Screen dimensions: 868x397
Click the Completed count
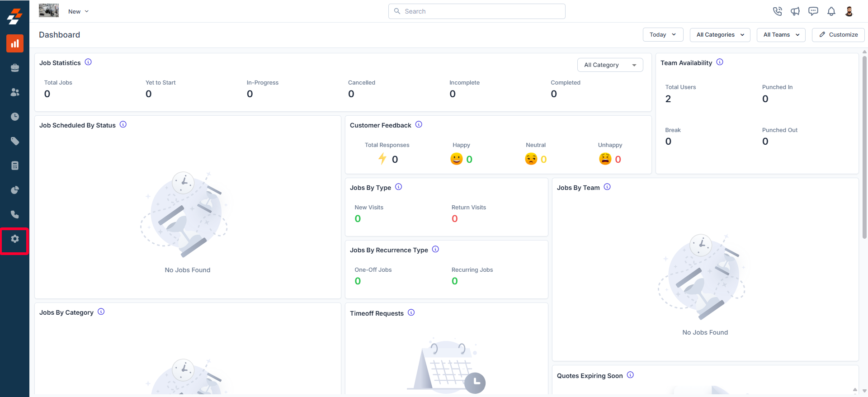(x=554, y=94)
